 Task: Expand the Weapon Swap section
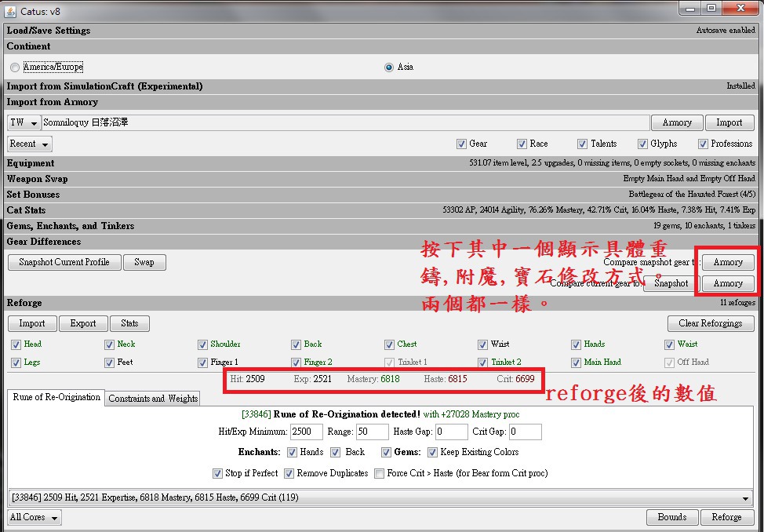tap(381, 179)
